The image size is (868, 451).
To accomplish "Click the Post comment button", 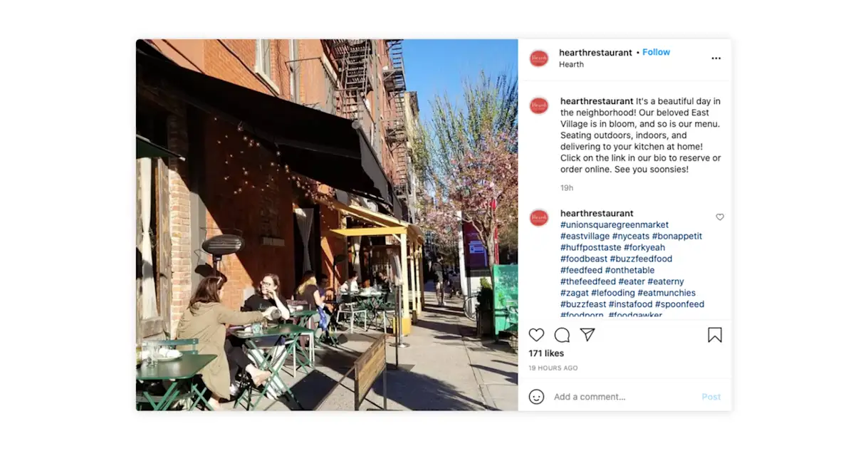I will pos(711,397).
